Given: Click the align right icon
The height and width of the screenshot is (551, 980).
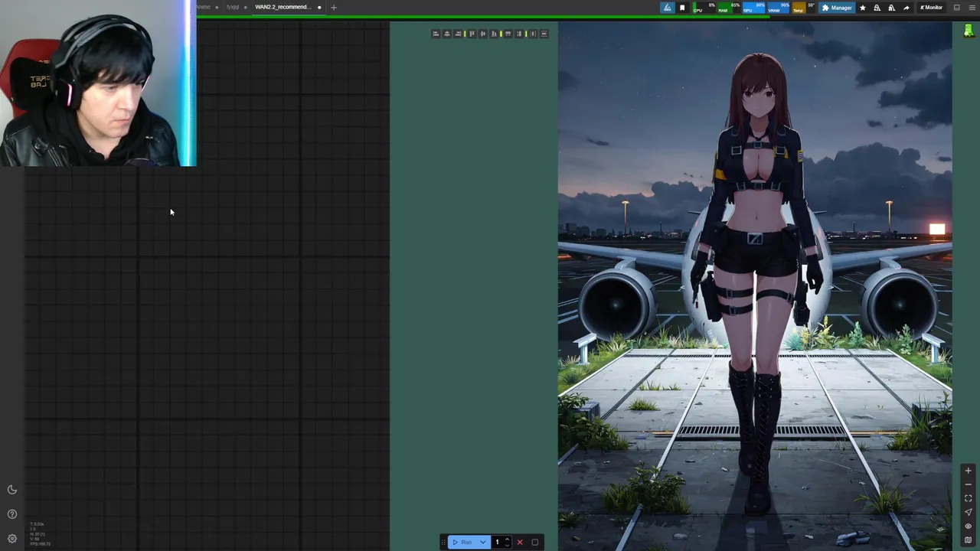Looking at the screenshot, I should 458,34.
